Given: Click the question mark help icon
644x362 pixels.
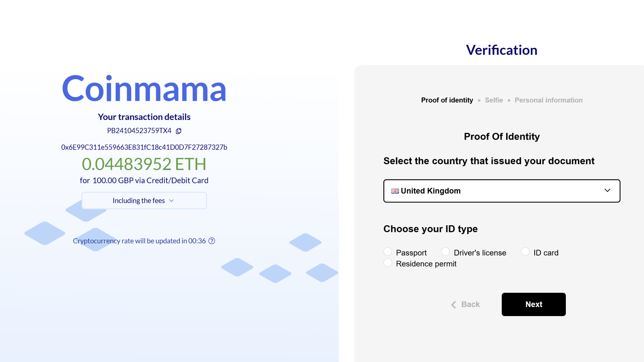Looking at the screenshot, I should tap(213, 240).
